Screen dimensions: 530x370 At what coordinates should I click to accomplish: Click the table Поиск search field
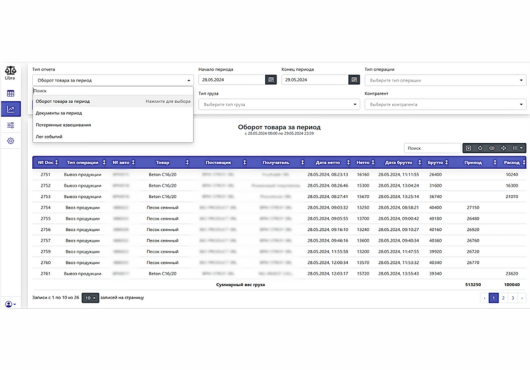[x=433, y=148]
